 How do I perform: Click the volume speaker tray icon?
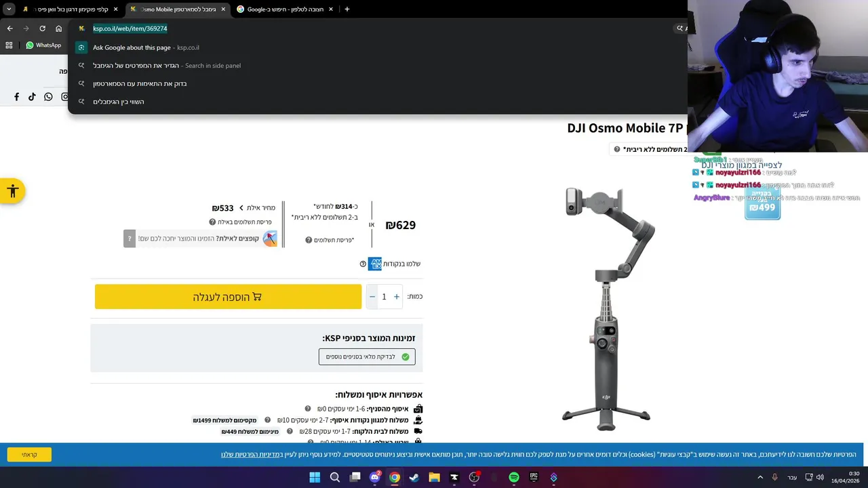click(x=821, y=477)
